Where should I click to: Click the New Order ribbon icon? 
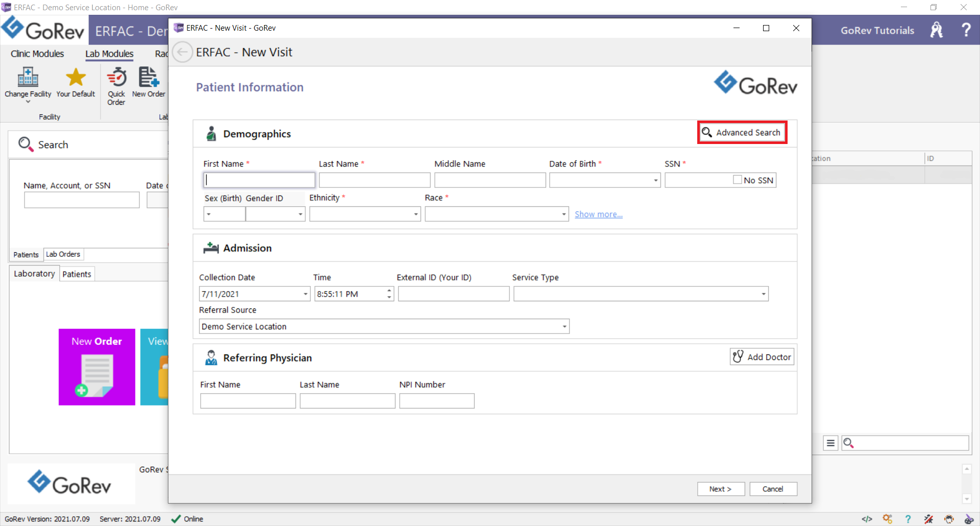tap(149, 77)
